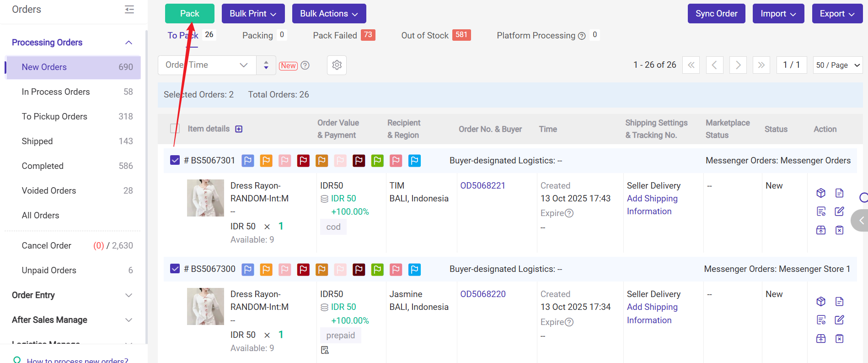The width and height of the screenshot is (868, 363).
Task: Click the blue flag on order BS5067301
Action: point(248,161)
